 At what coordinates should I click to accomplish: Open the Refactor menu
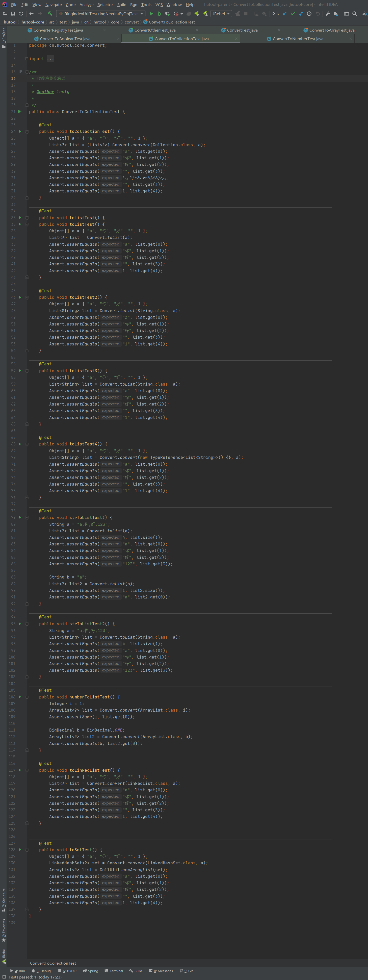(105, 5)
